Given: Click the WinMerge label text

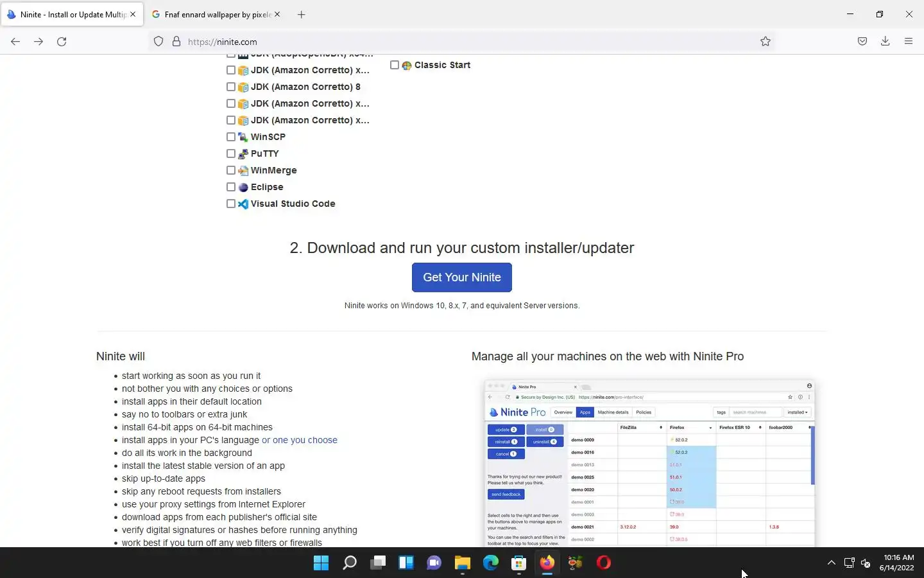Looking at the screenshot, I should [273, 170].
